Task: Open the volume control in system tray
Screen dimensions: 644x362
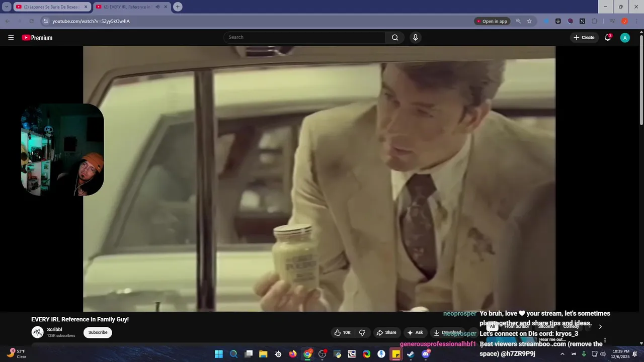Action: click(603, 354)
